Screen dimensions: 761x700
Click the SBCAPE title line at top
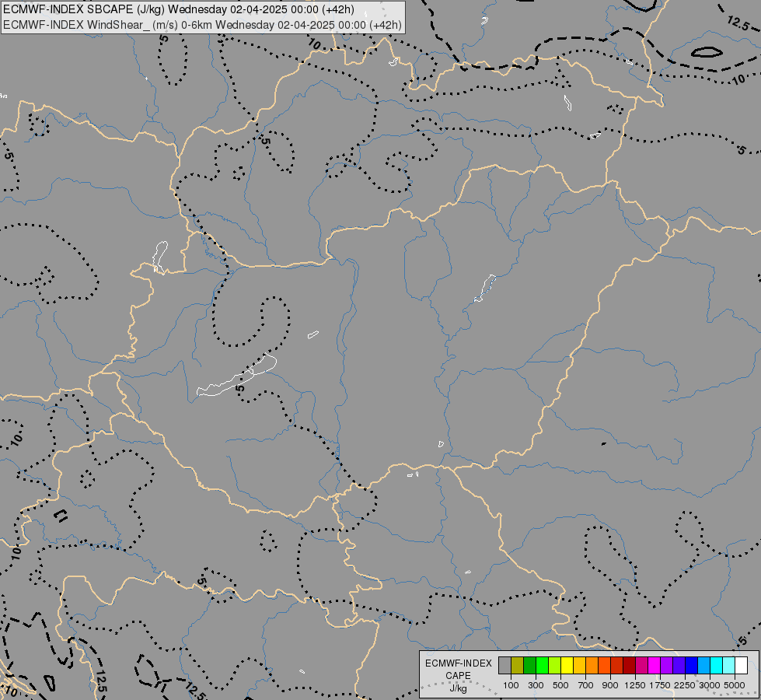pos(179,9)
